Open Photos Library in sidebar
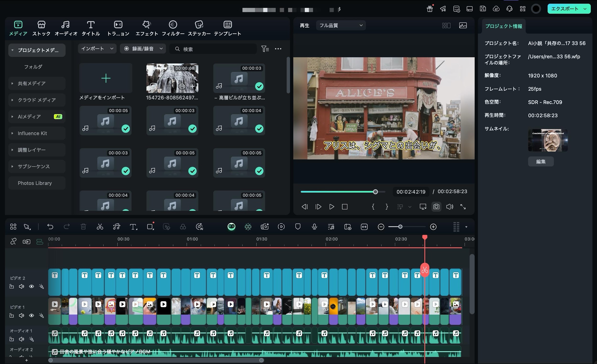The height and width of the screenshot is (364, 597). [37, 183]
